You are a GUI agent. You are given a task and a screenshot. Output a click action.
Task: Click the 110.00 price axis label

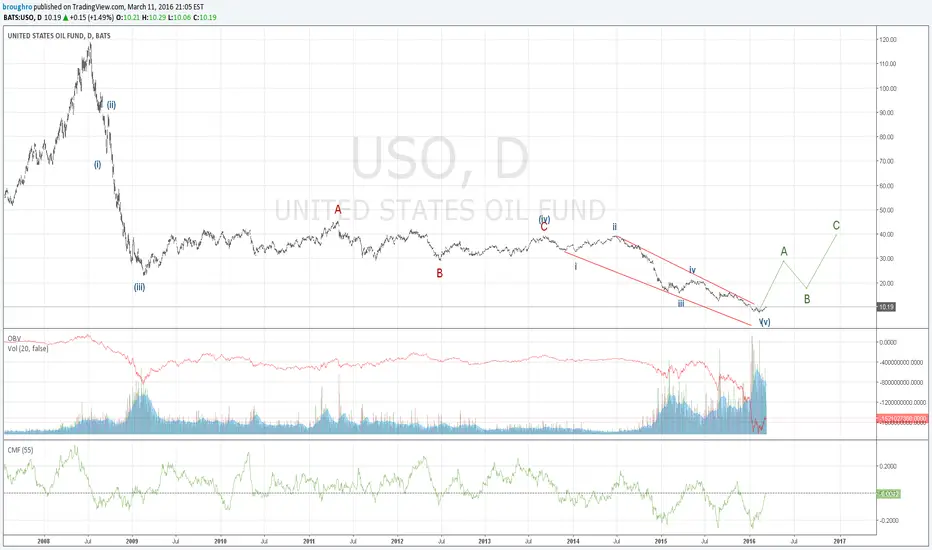888,64
